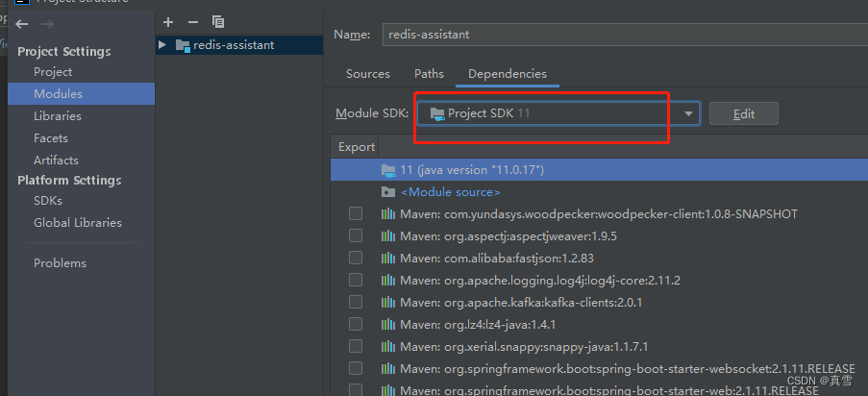868x396 pixels.
Task: Switch to the Sources tab
Action: tap(368, 74)
